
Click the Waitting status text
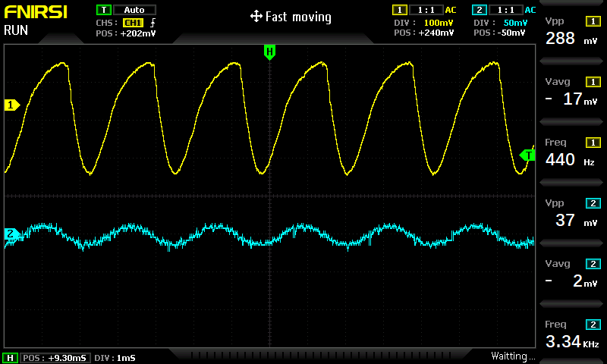point(513,356)
